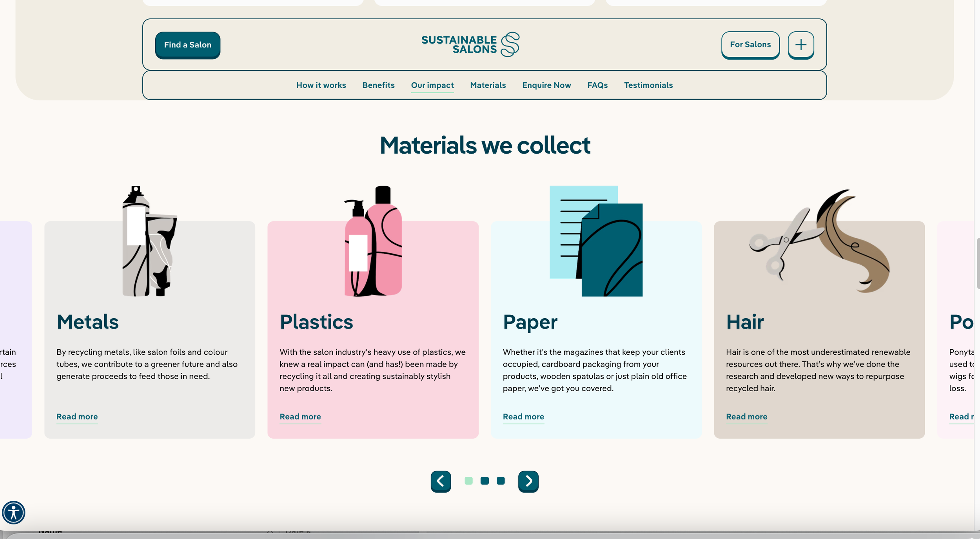Read more about Plastics
The image size is (980, 539).
click(300, 416)
